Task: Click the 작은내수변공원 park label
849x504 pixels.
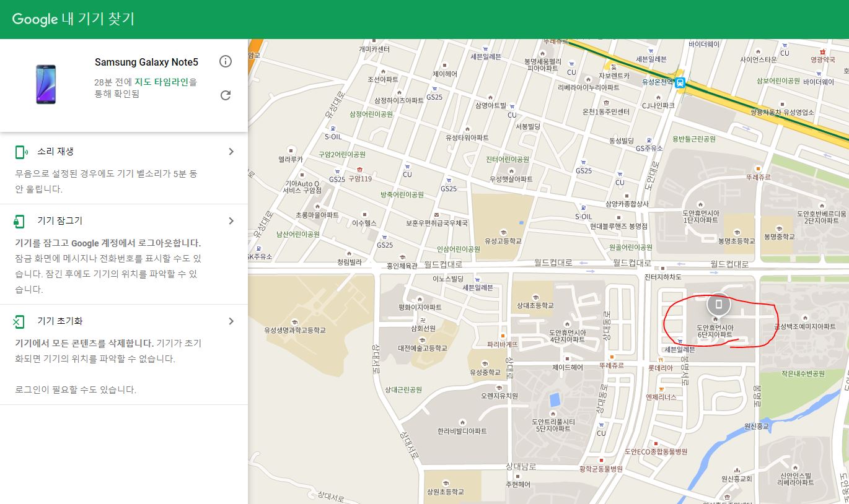Action: click(x=803, y=374)
